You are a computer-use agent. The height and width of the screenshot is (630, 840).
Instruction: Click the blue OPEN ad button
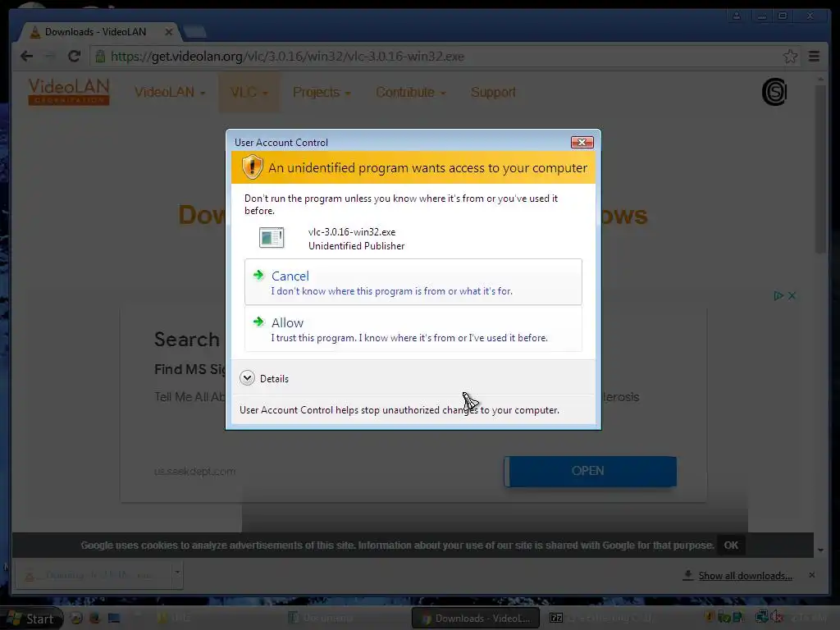pos(591,471)
